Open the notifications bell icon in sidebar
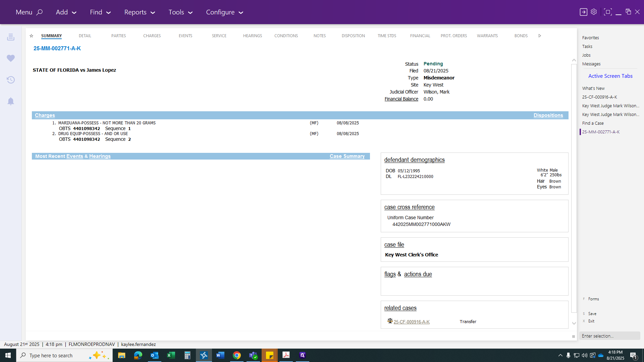This screenshot has height=362, width=644. [11, 101]
